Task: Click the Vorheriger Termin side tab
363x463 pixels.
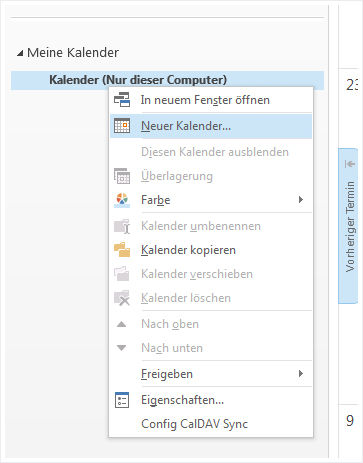Action: click(x=348, y=226)
